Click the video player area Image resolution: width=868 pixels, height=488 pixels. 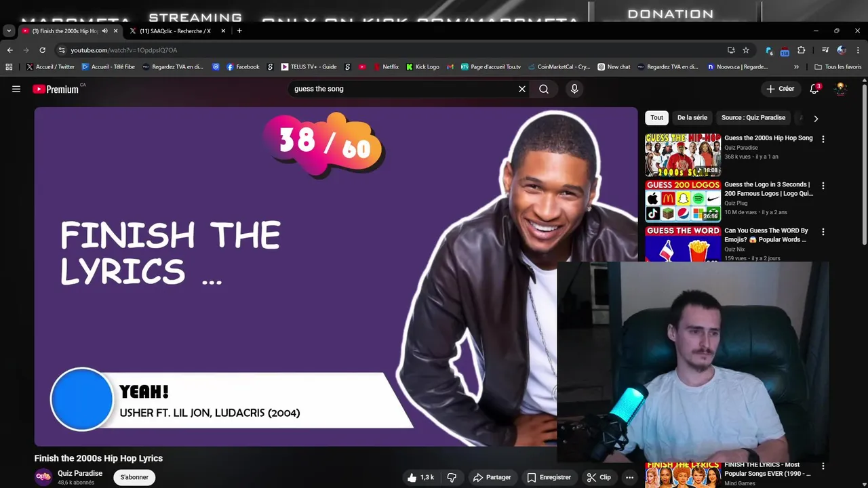coord(336,277)
